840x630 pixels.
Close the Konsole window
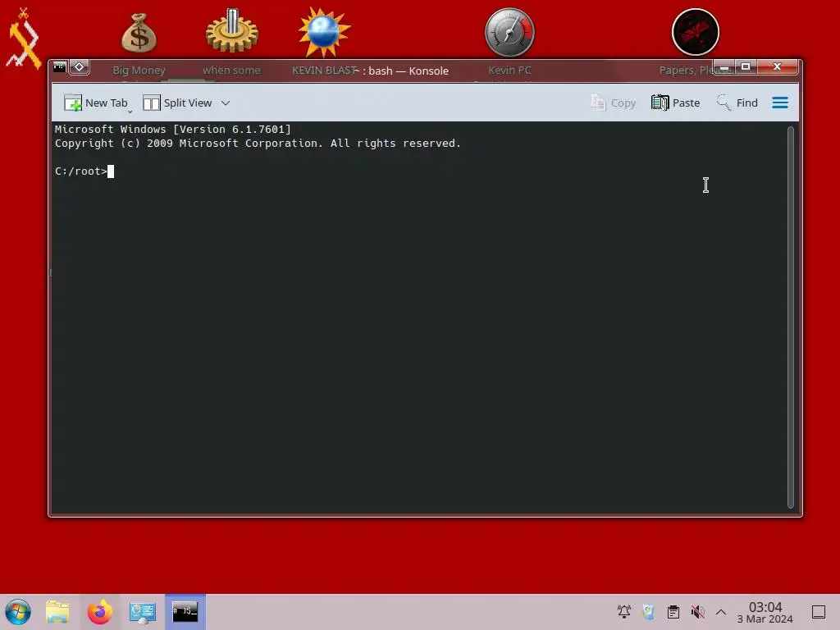778,67
